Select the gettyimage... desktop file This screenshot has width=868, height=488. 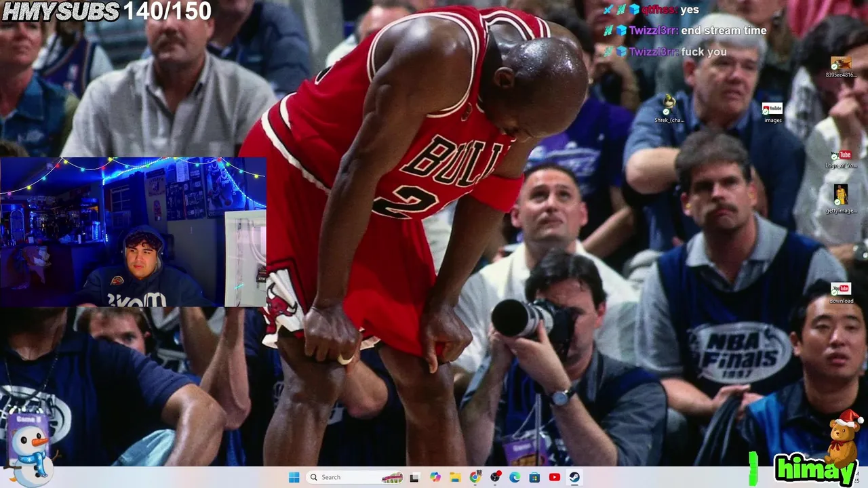pos(841,199)
